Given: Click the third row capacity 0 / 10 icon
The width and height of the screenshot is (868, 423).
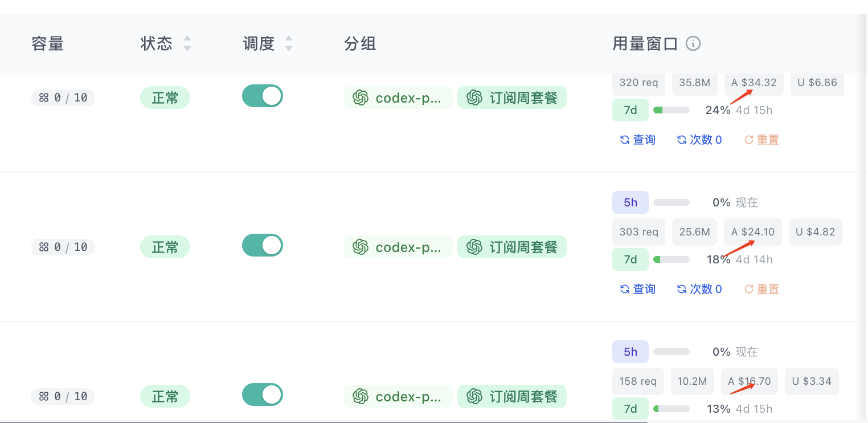Looking at the screenshot, I should 44,396.
